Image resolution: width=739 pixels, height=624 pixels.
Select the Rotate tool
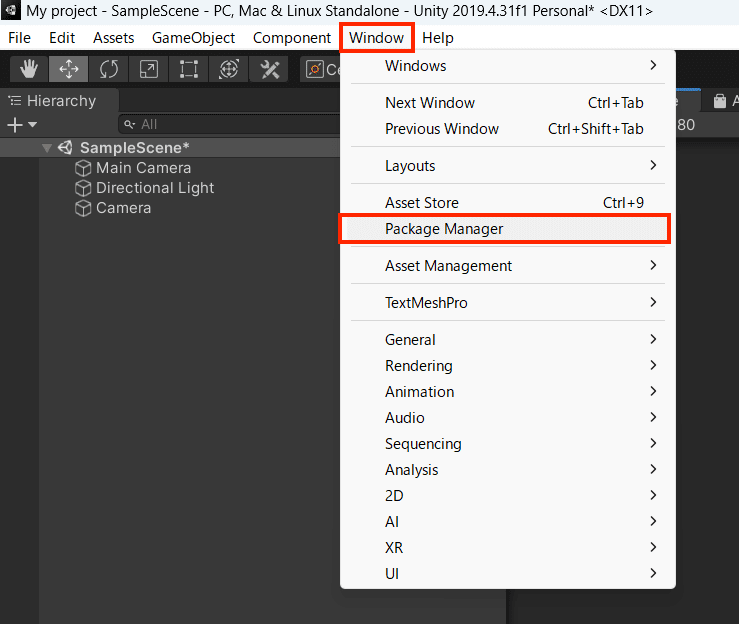click(108, 69)
